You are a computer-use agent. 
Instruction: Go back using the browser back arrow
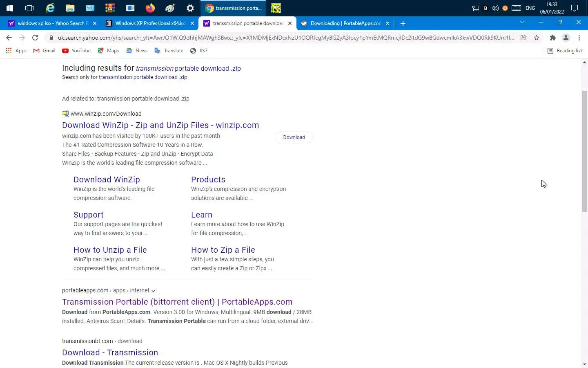tap(9, 38)
